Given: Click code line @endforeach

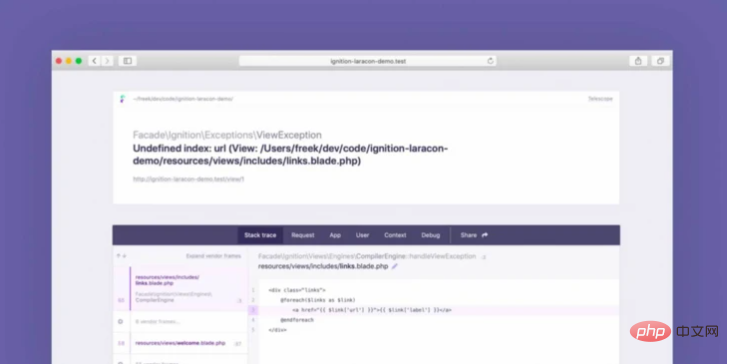Looking at the screenshot, I should coord(297,320).
